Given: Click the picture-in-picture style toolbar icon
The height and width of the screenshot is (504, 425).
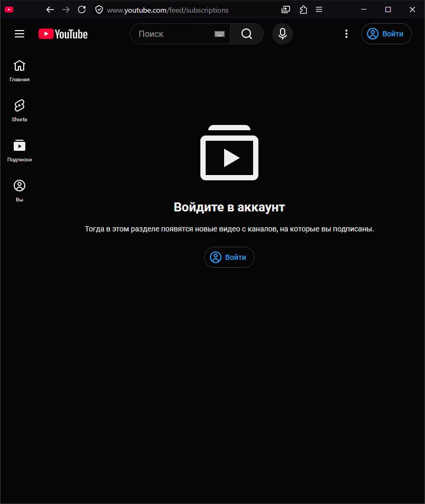Looking at the screenshot, I should pos(285,9).
